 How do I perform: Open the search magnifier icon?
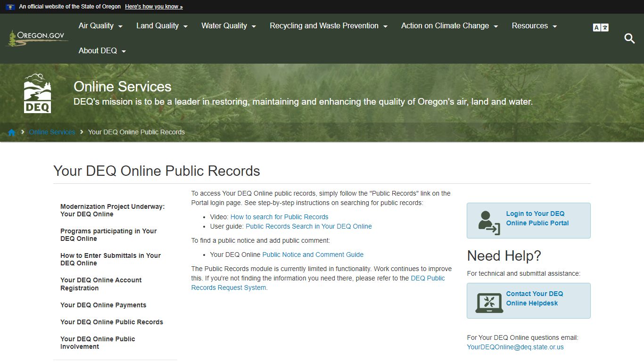pyautogui.click(x=629, y=39)
